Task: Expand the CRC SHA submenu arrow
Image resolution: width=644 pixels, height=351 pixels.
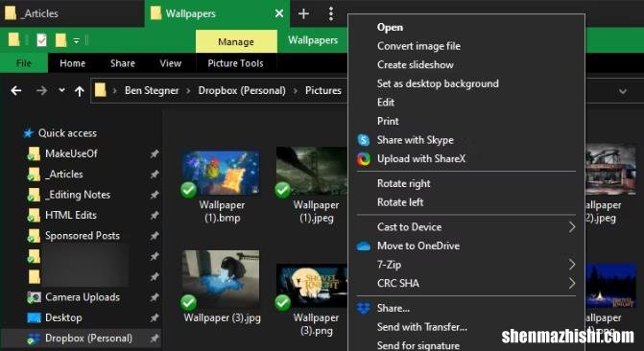Action: 572,283
